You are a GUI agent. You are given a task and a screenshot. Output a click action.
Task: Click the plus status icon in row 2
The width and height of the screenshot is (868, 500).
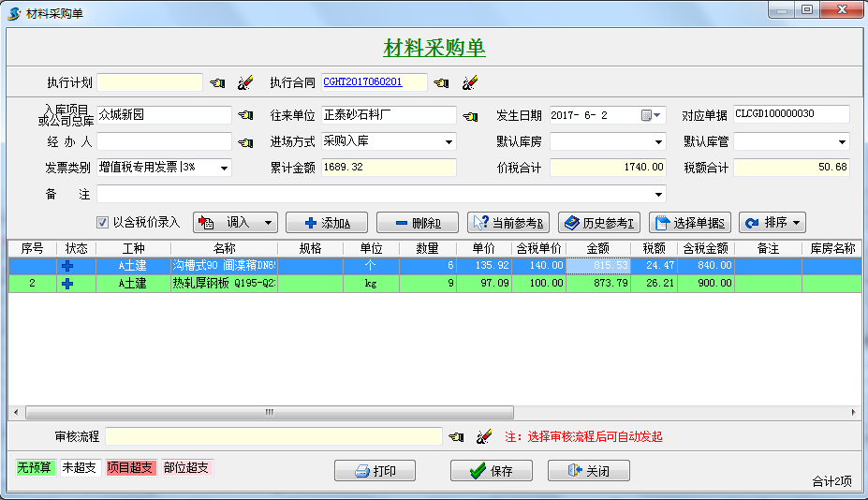(x=66, y=283)
